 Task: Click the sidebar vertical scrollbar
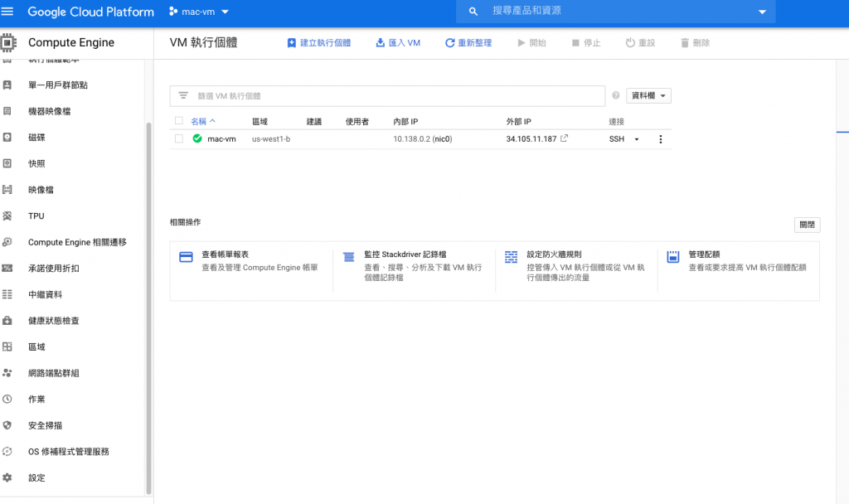pos(149,308)
